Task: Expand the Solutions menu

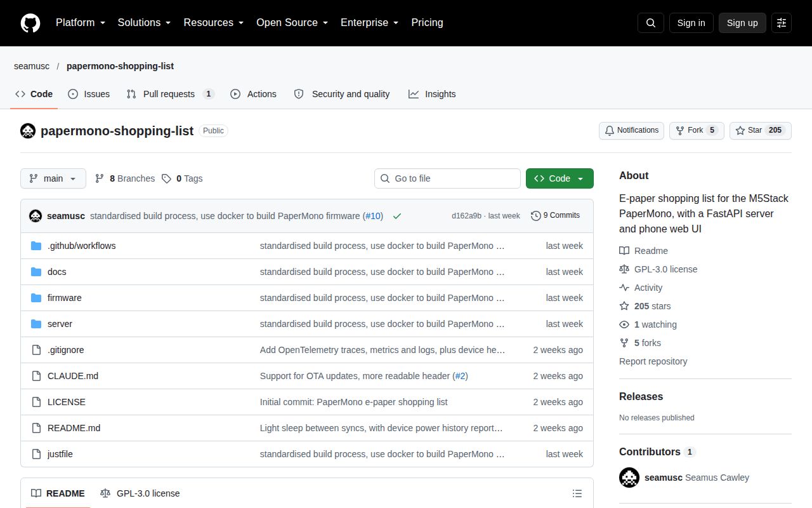Action: [x=145, y=23]
